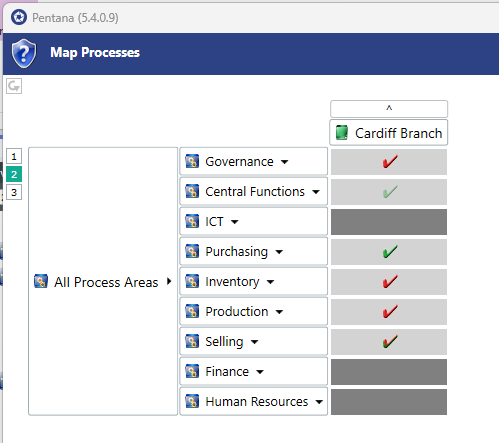The width and height of the screenshot is (499, 443).
Task: Click the ICT process icon
Action: pyautogui.click(x=192, y=221)
